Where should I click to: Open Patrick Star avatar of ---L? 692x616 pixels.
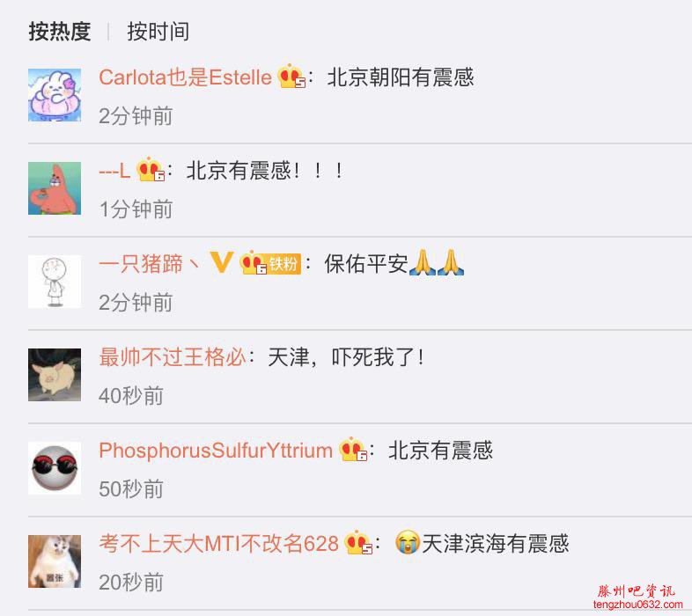(55, 188)
